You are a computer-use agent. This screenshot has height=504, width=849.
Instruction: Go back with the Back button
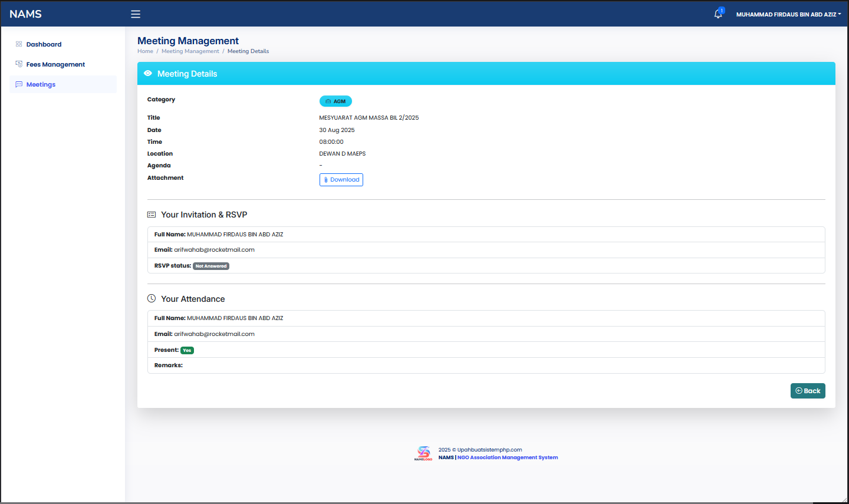(808, 391)
